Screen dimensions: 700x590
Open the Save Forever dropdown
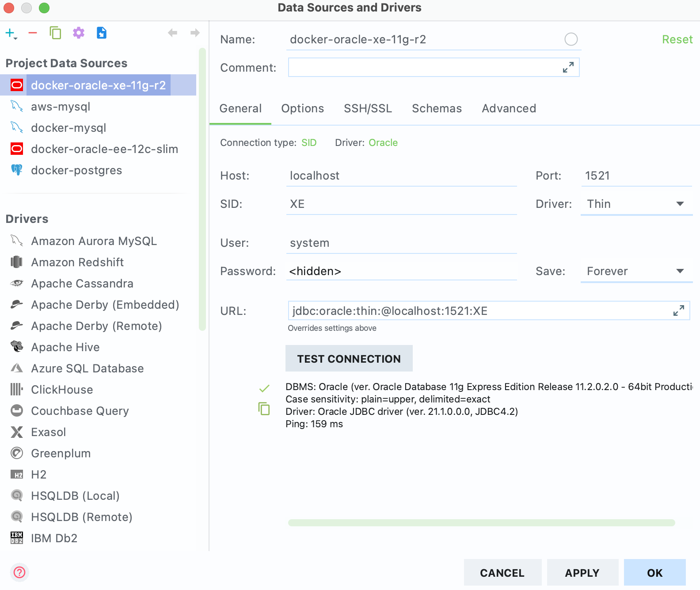pos(636,271)
